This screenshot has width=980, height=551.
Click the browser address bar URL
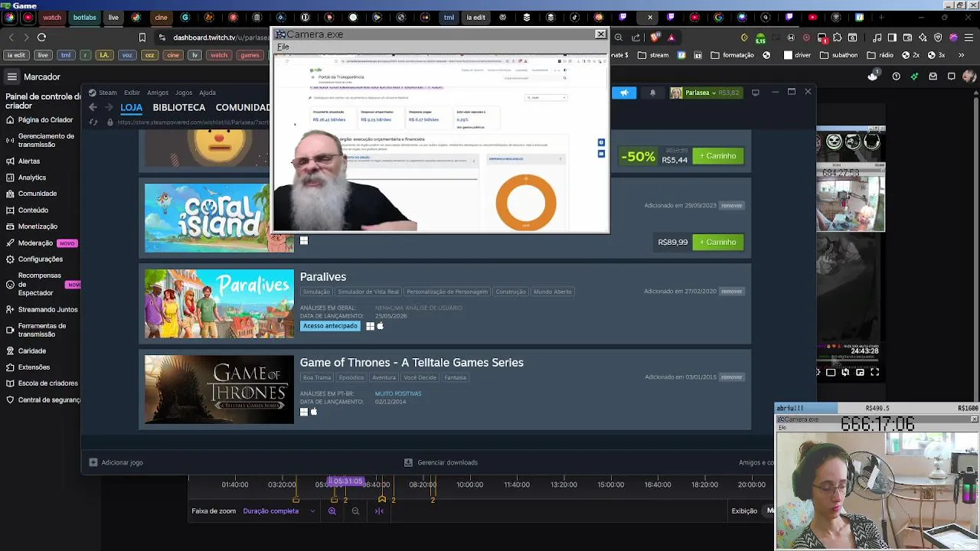[220, 37]
